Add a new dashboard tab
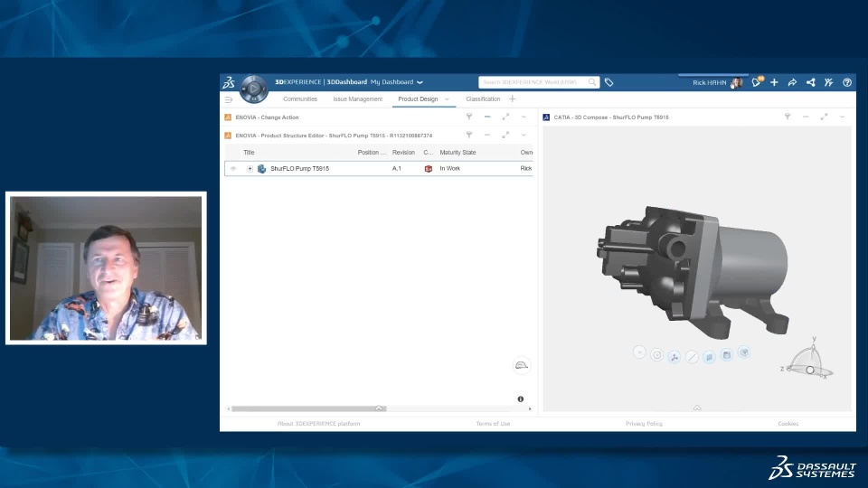 [x=512, y=99]
